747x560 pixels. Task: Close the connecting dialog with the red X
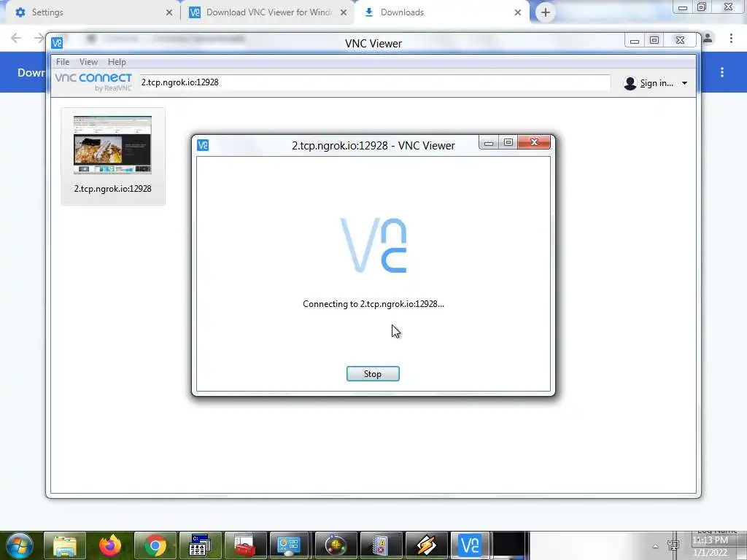coord(534,142)
